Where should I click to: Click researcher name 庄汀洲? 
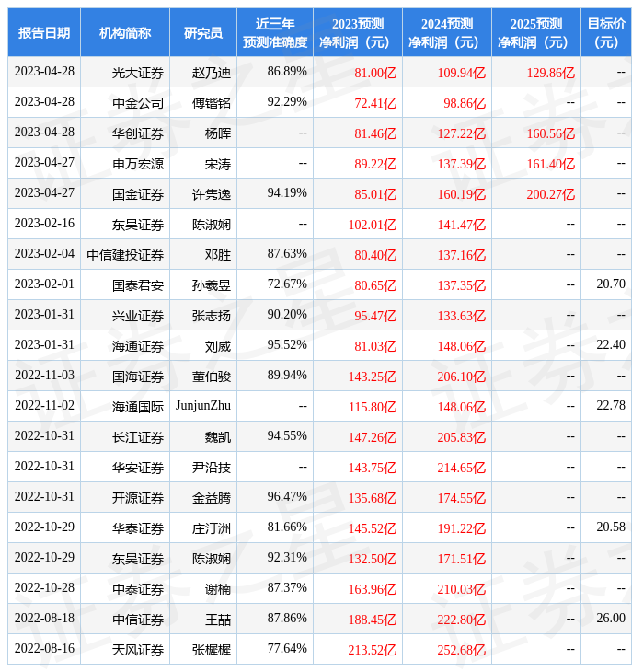pyautogui.click(x=211, y=528)
